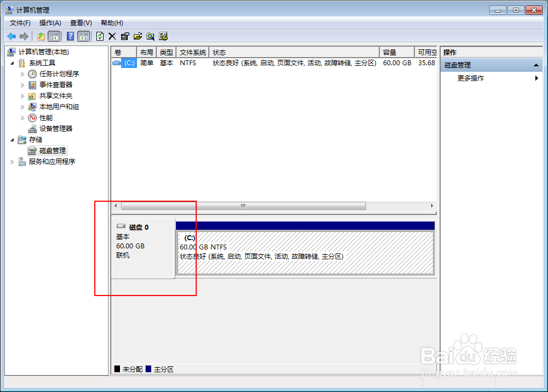This screenshot has height=392, width=548.
Task: Expand the 本地用户和组 node arrow
Action: (22, 107)
